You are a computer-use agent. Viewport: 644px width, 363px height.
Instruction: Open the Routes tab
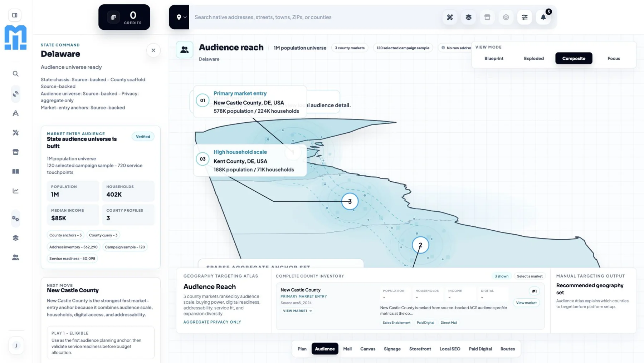[507, 349]
